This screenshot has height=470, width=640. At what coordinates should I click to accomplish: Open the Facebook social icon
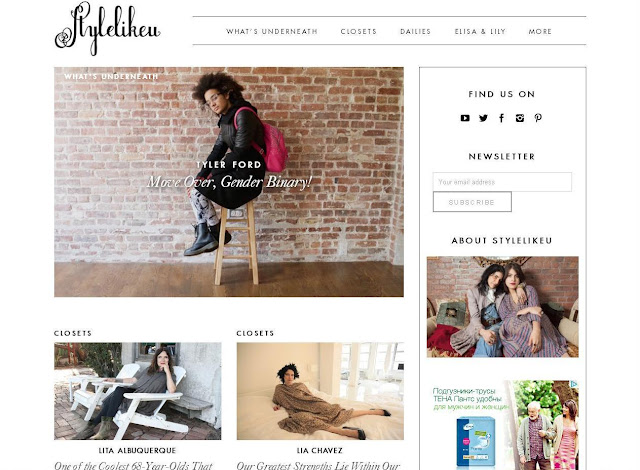(501, 118)
